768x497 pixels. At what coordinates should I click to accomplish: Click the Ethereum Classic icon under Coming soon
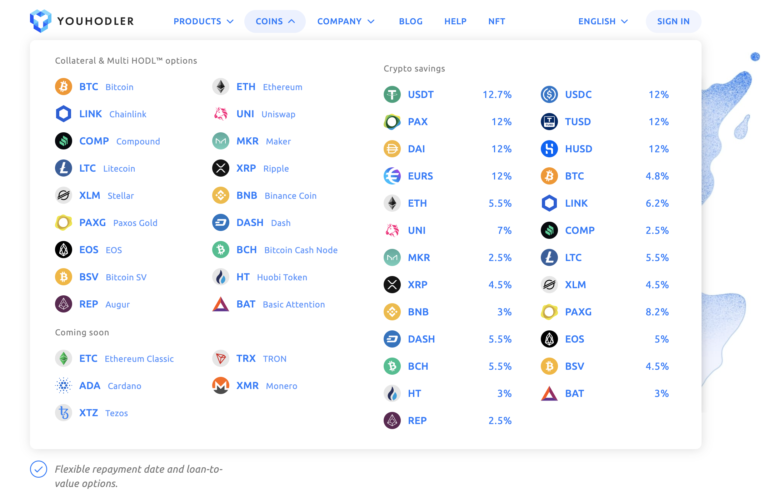63,358
